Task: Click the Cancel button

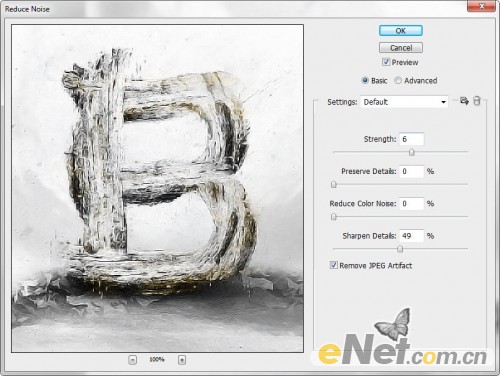Action: [401, 48]
